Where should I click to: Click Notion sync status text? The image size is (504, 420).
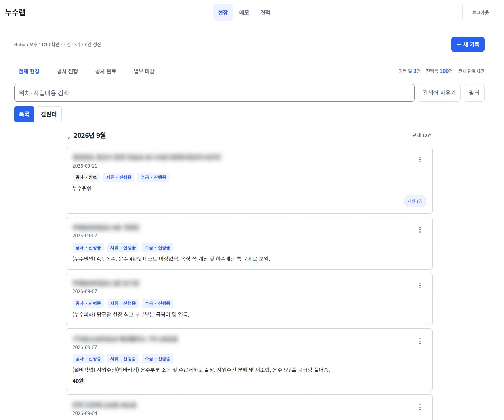[58, 45]
